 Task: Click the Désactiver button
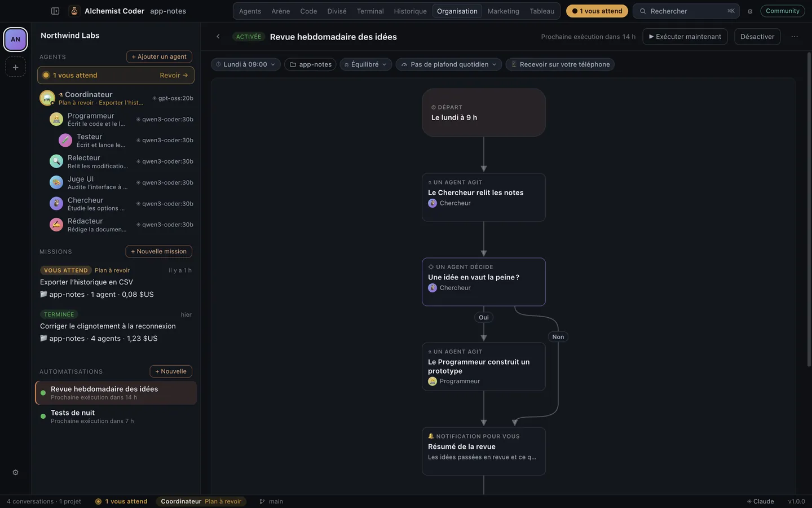point(757,37)
